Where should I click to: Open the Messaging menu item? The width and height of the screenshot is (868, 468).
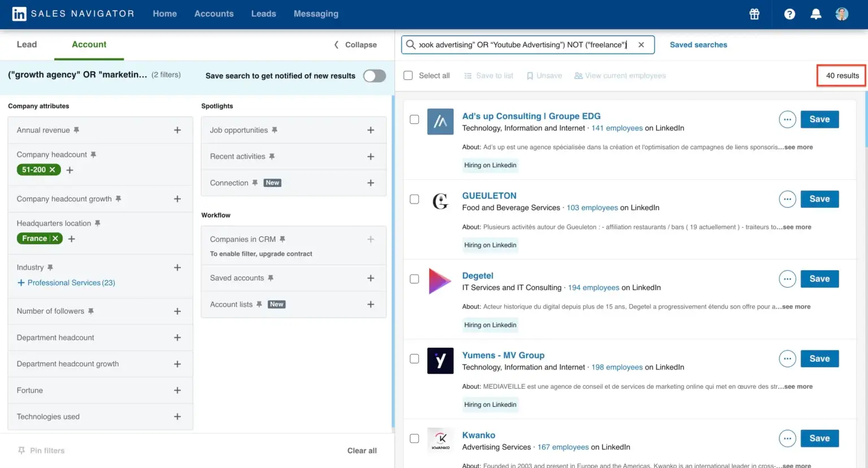(x=315, y=14)
